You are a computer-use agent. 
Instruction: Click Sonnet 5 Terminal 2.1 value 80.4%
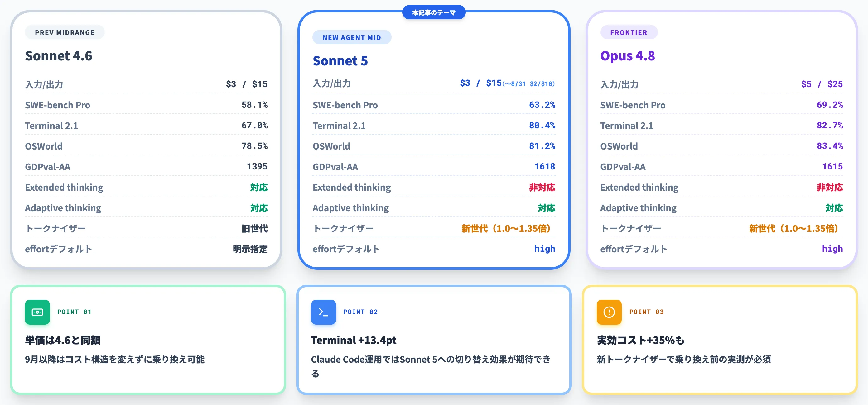tap(542, 125)
